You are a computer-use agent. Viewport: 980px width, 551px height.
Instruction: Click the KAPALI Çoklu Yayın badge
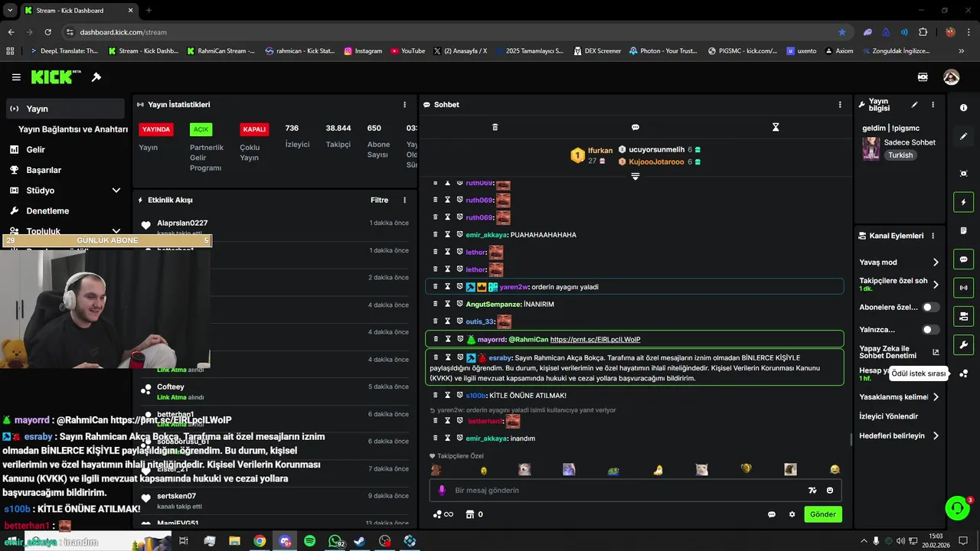[x=254, y=129]
